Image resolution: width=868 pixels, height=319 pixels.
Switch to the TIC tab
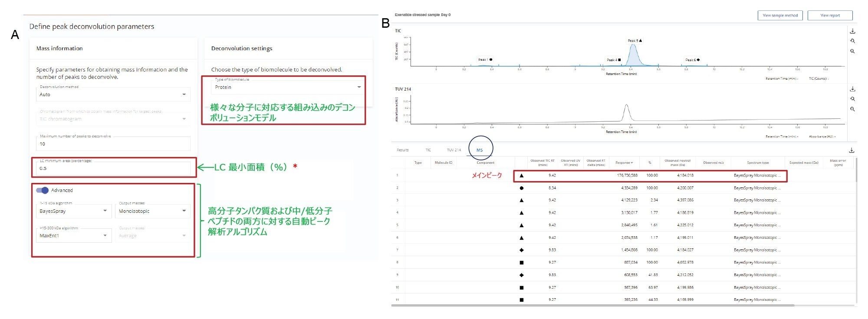point(428,150)
